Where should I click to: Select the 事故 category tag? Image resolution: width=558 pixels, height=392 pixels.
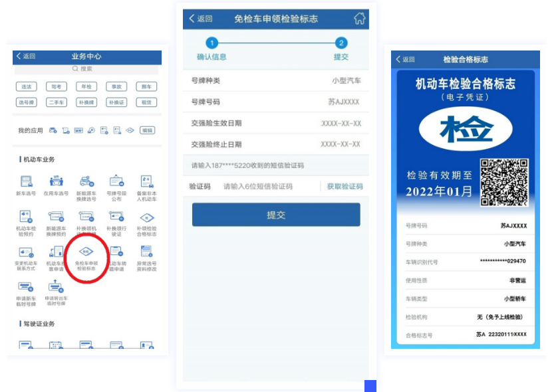point(116,86)
